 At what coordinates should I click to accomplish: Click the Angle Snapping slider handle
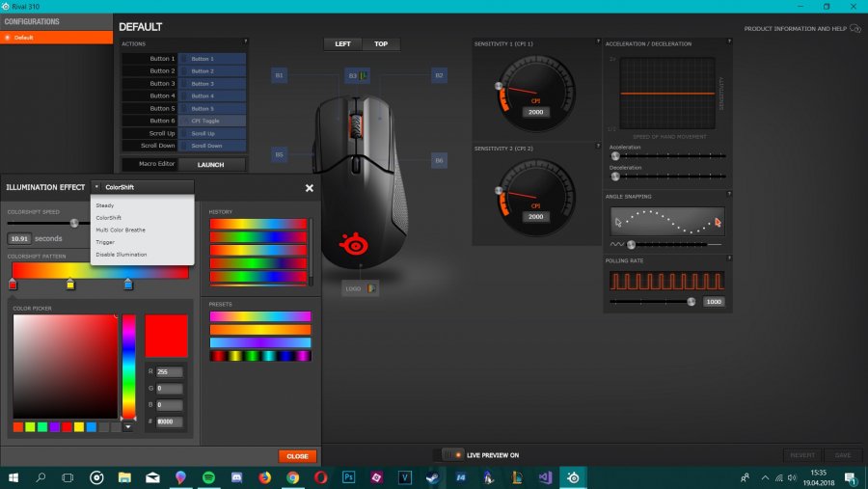631,245
